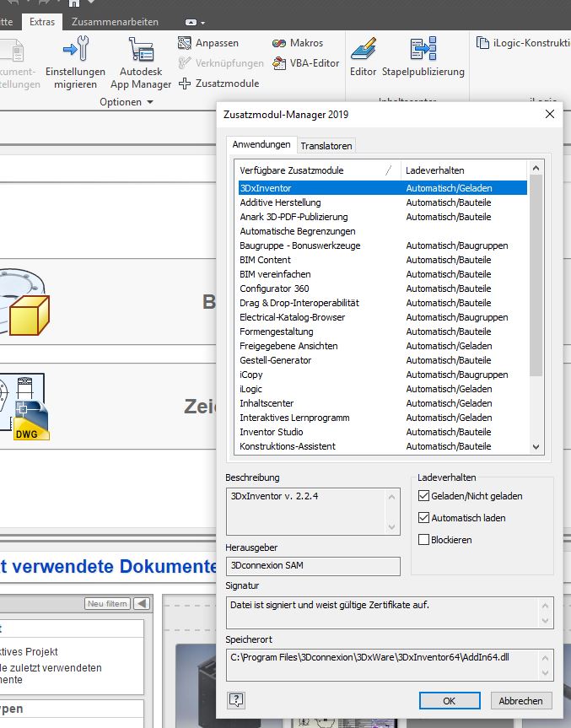Image resolution: width=571 pixels, height=728 pixels.
Task: Click the Herausgeber field
Action: coord(313,566)
